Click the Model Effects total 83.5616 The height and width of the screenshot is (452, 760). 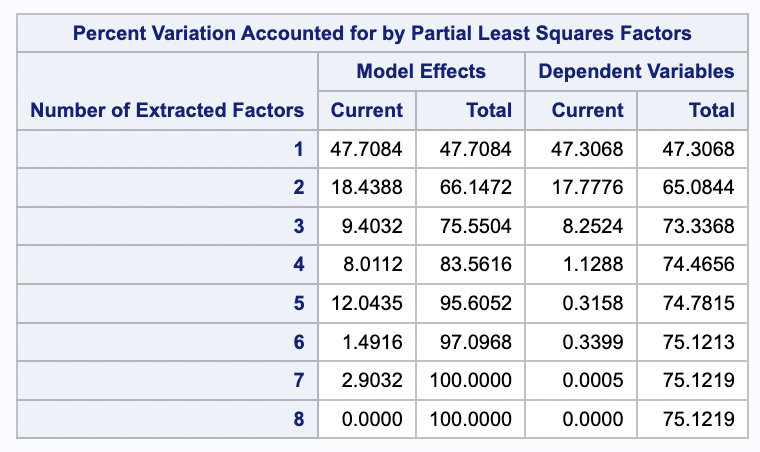tap(476, 265)
